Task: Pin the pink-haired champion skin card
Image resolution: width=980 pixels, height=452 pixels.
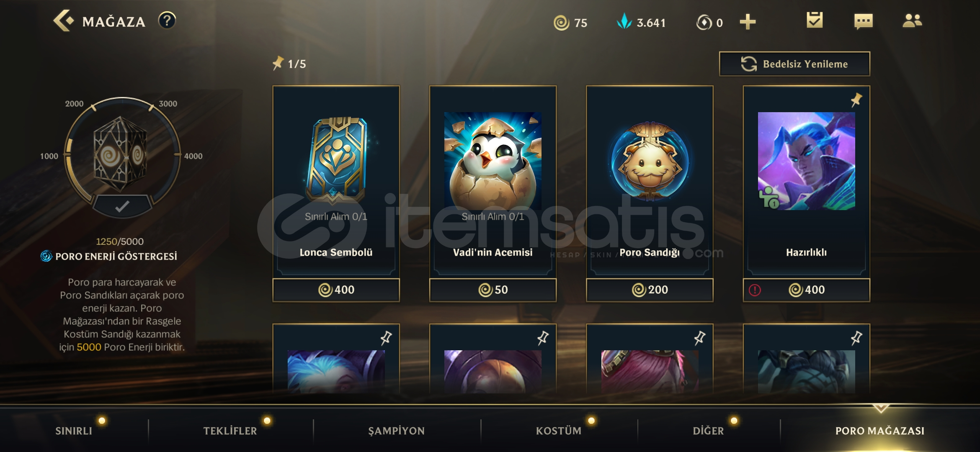Action: (x=699, y=338)
